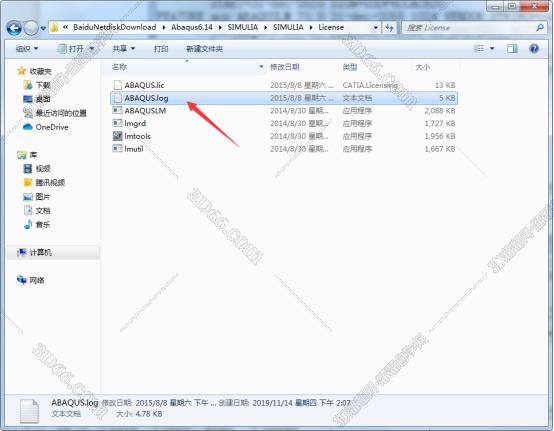Screen dimensions: 554x431
Task: Select the ABAQUS.log file icon
Action: [117, 98]
